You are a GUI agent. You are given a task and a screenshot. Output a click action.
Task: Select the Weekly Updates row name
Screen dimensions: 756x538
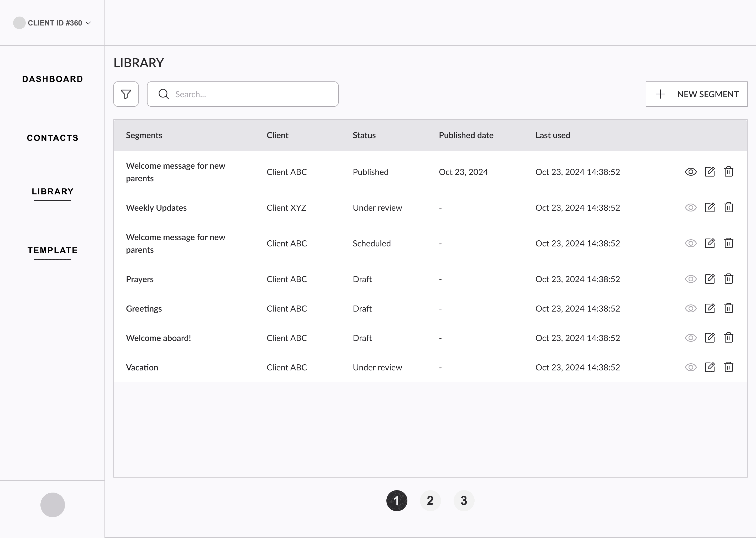coord(156,208)
